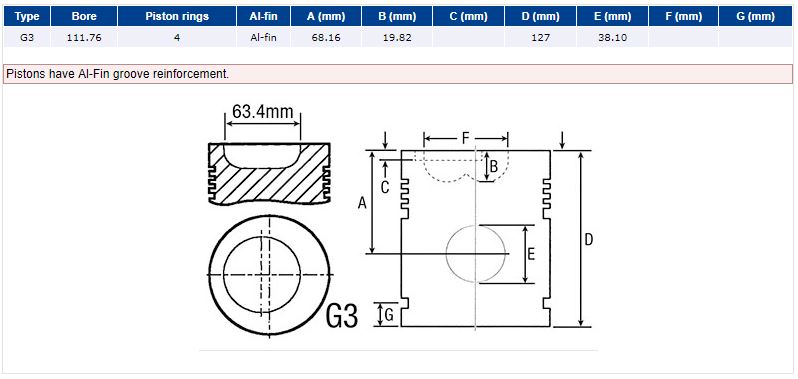Click the A (mm) column header
This screenshot has height=379, width=798.
[326, 16]
